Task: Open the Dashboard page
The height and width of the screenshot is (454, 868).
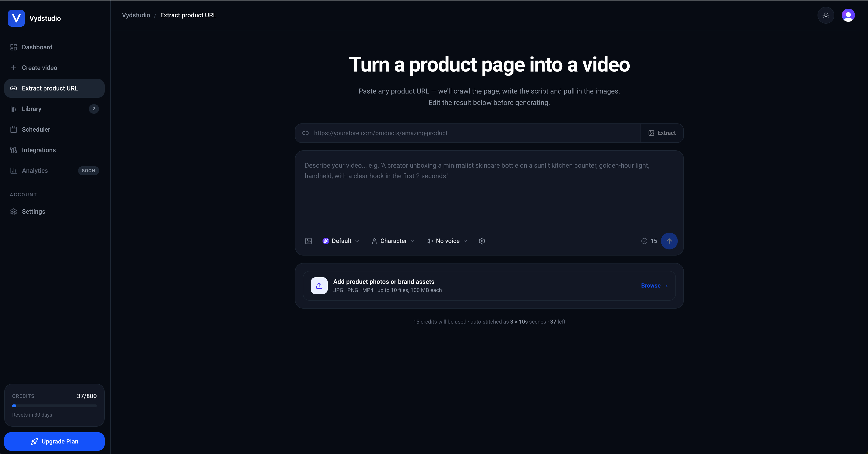Action: tap(54, 47)
